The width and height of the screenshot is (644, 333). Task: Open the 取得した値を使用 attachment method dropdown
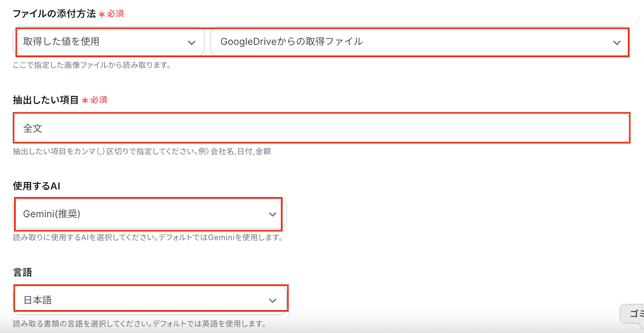[101, 42]
